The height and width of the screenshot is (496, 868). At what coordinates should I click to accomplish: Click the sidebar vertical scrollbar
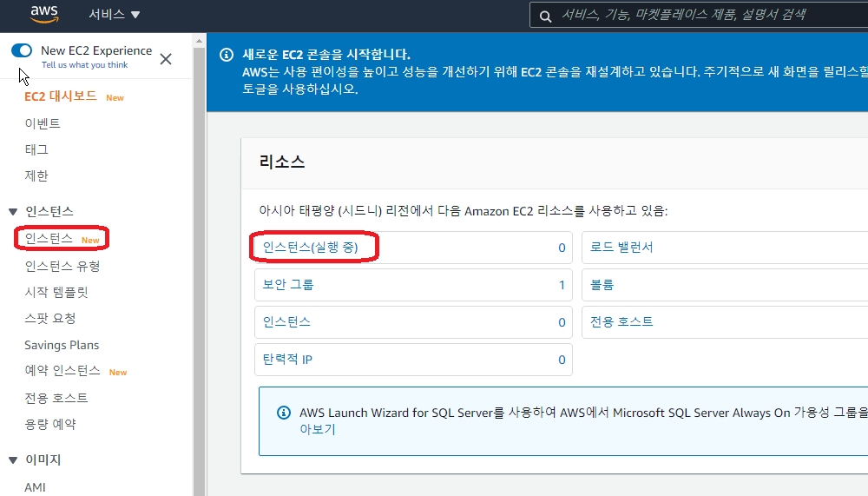click(x=200, y=261)
